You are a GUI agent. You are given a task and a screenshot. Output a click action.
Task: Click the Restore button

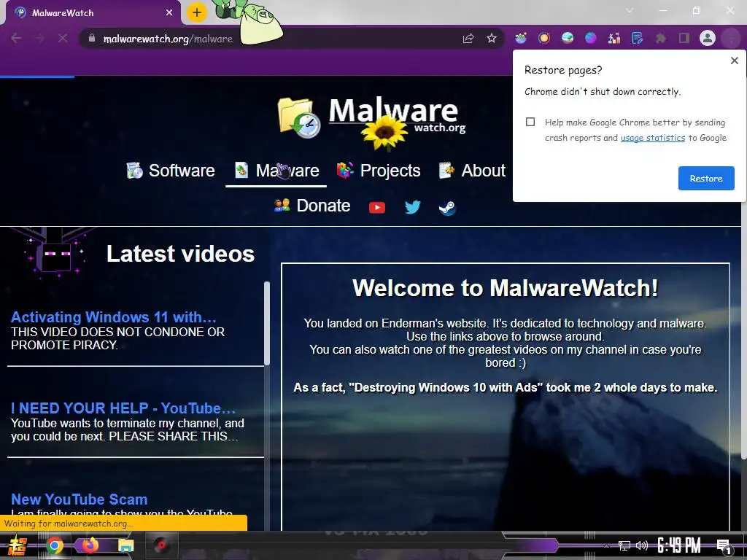click(x=706, y=178)
